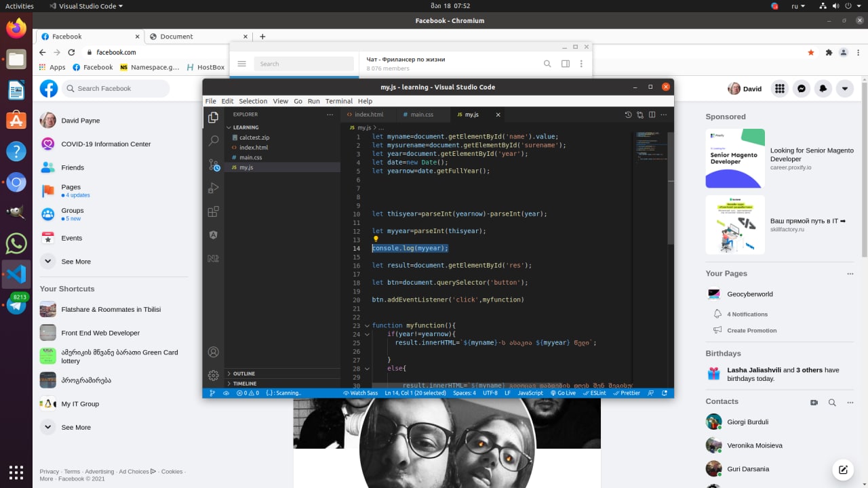This screenshot has height=488, width=868.
Task: Open Giorgi Burduli contact chat
Action: pos(747,422)
